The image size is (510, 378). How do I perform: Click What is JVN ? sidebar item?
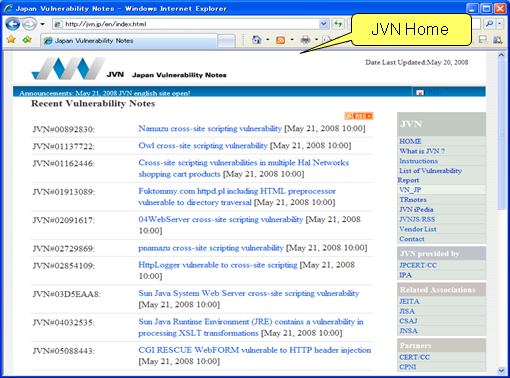pos(422,151)
